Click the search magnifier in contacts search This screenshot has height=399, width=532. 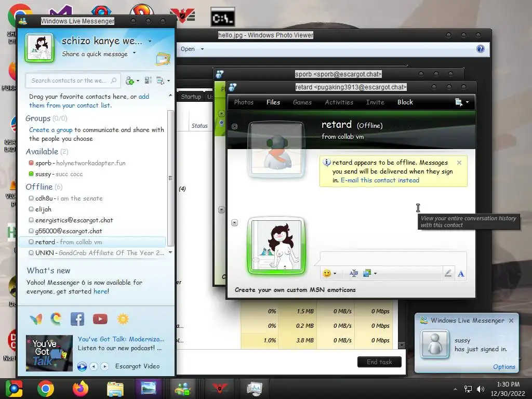click(114, 81)
